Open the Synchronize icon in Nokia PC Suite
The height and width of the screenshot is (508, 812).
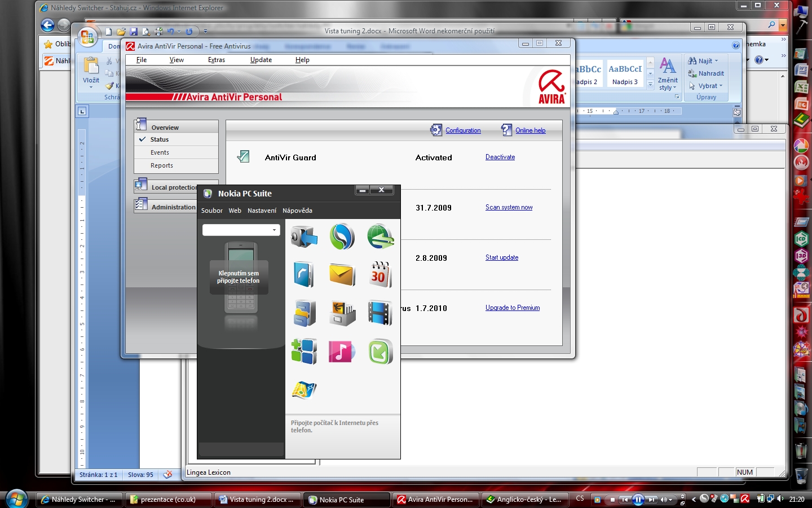point(342,237)
